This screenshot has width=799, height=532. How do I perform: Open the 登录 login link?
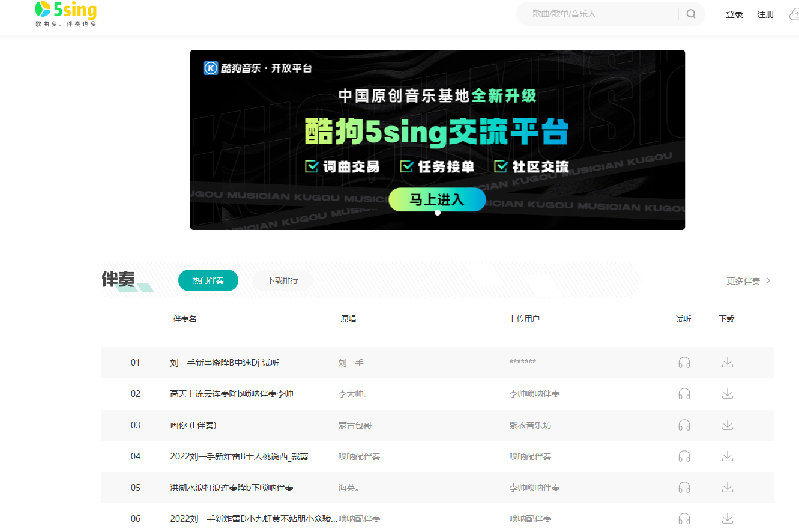[734, 14]
